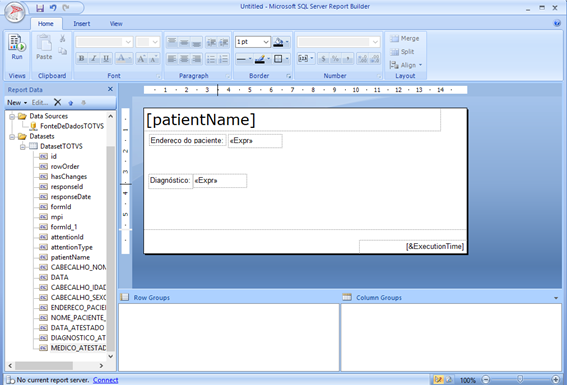Click the Paste clipboard button
Screen dimensions: 567x385
pyautogui.click(x=44, y=47)
